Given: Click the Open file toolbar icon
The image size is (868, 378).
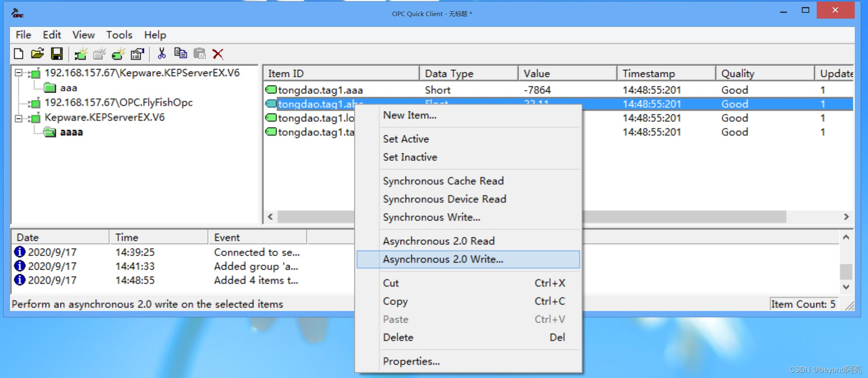Looking at the screenshot, I should coord(37,54).
